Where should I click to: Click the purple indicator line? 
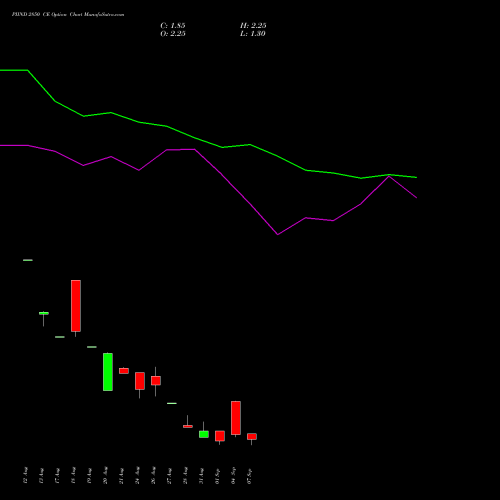222,175
